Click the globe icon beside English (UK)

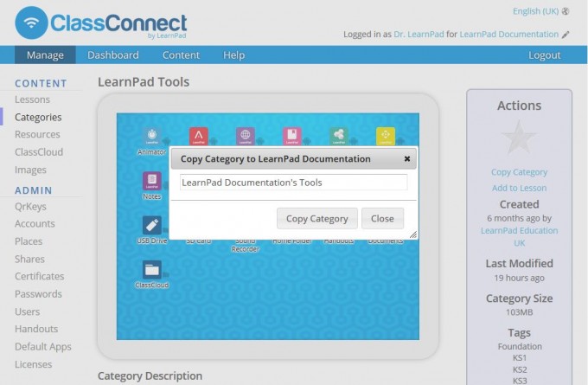tap(566, 11)
